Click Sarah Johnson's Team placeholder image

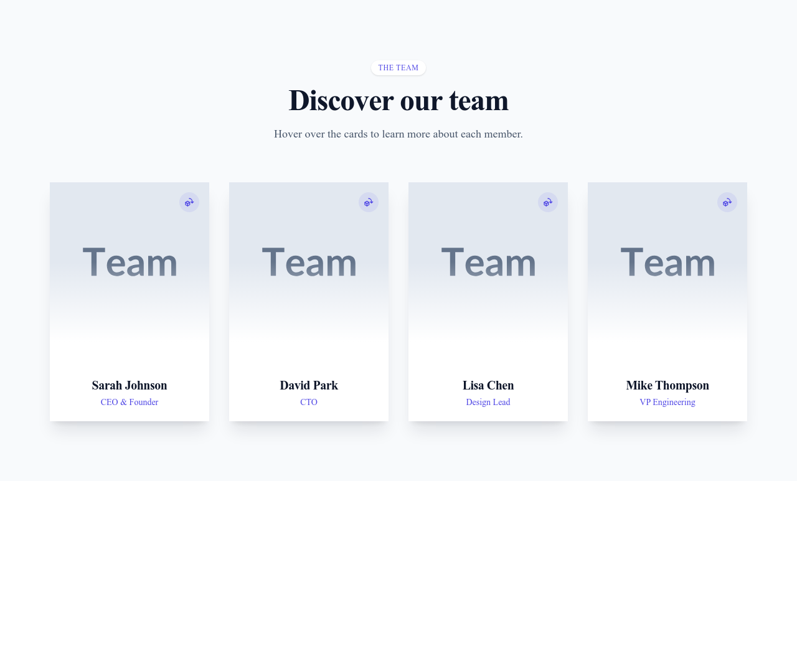tap(130, 262)
